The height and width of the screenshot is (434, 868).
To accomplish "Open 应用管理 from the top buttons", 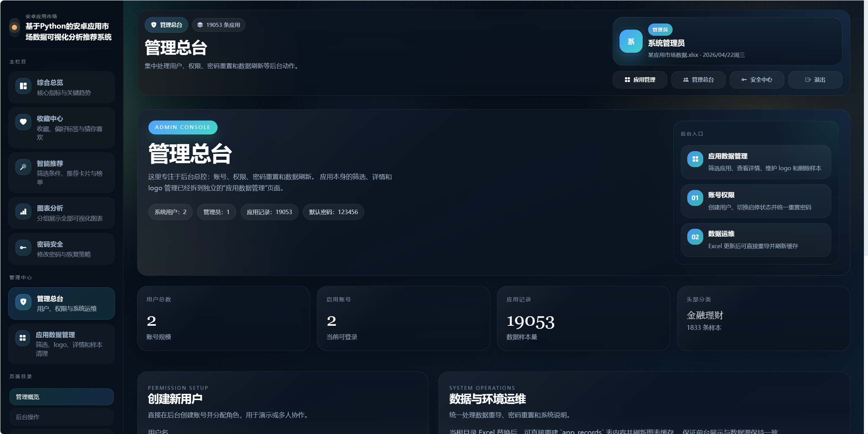I will pyautogui.click(x=640, y=80).
